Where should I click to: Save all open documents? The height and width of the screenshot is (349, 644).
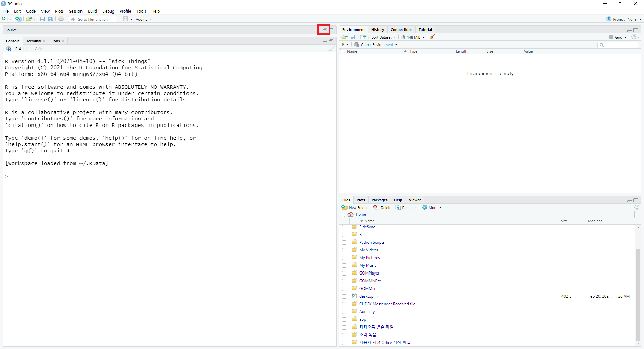point(51,19)
